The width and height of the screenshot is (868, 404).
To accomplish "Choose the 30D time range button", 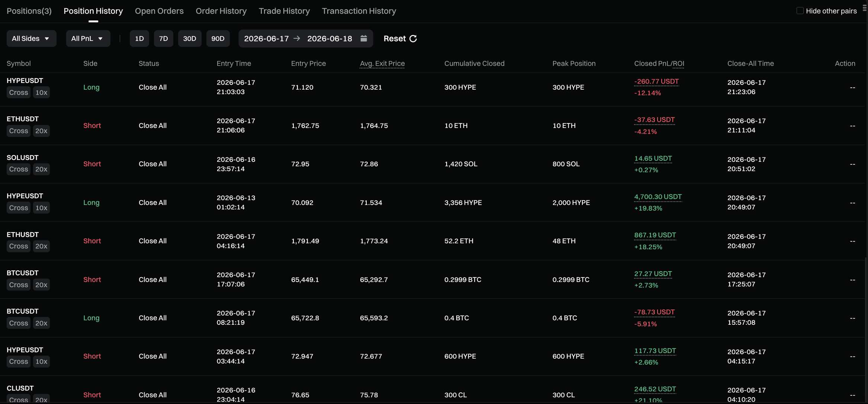I will pos(190,39).
